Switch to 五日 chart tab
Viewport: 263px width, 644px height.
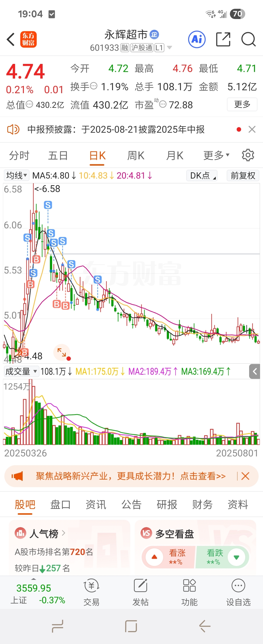point(58,155)
